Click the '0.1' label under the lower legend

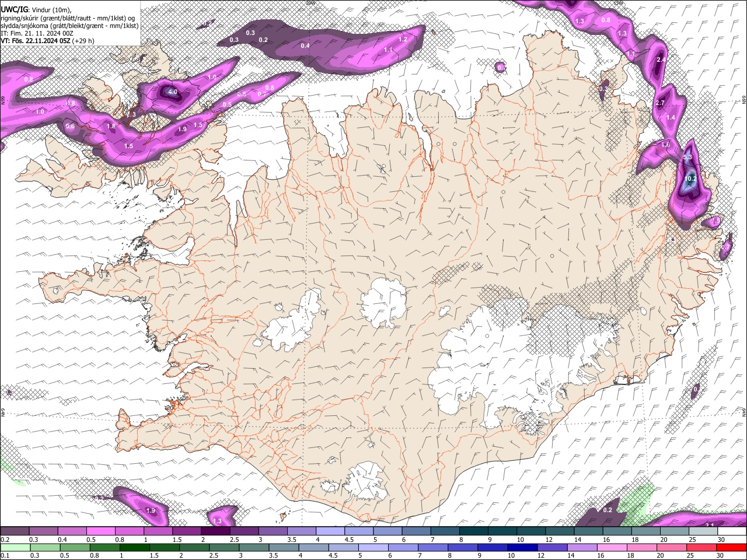5,555
